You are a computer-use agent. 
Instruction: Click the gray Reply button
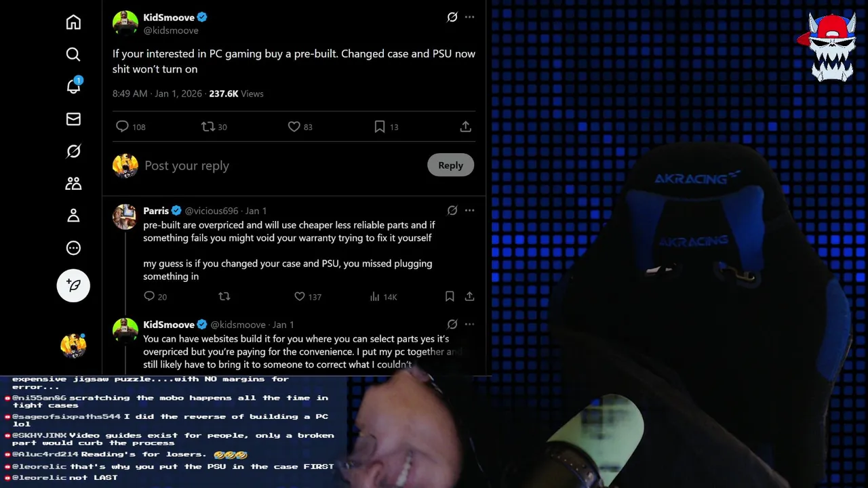[x=450, y=165]
